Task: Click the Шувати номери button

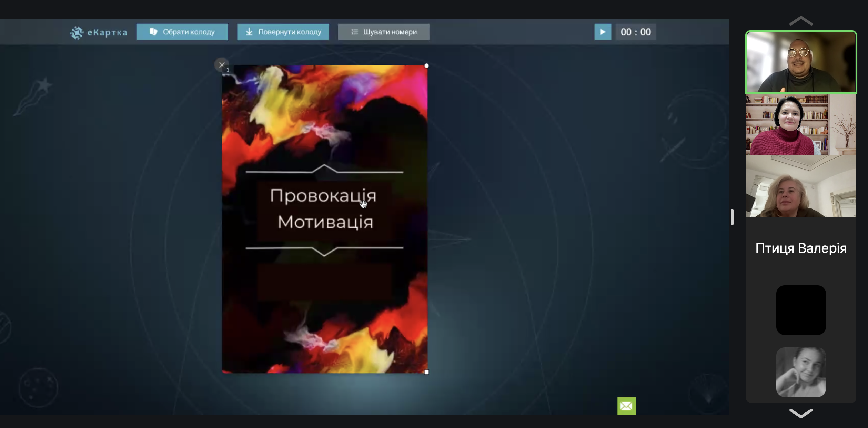Action: [x=384, y=32]
